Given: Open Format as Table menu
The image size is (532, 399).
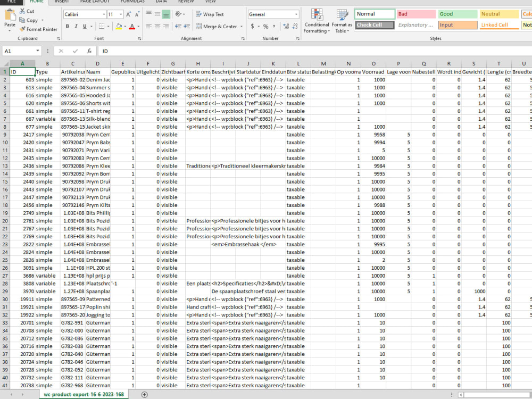Looking at the screenshot, I should (x=342, y=21).
